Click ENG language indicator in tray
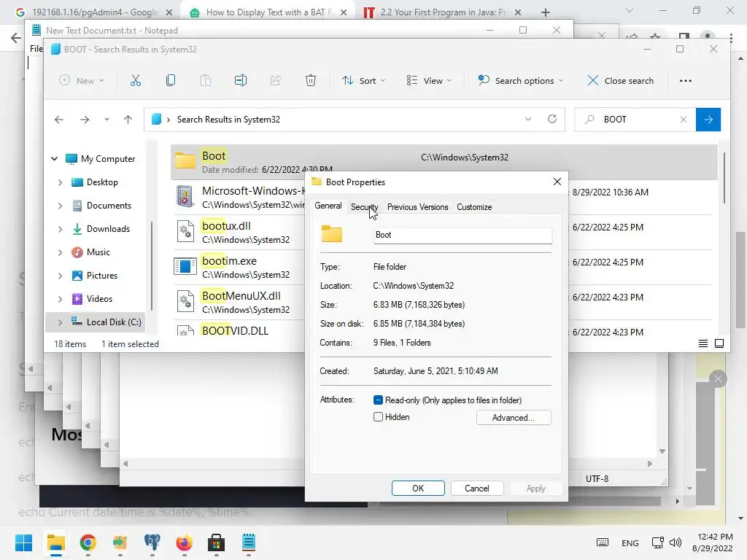The width and height of the screenshot is (747, 560). click(630, 542)
